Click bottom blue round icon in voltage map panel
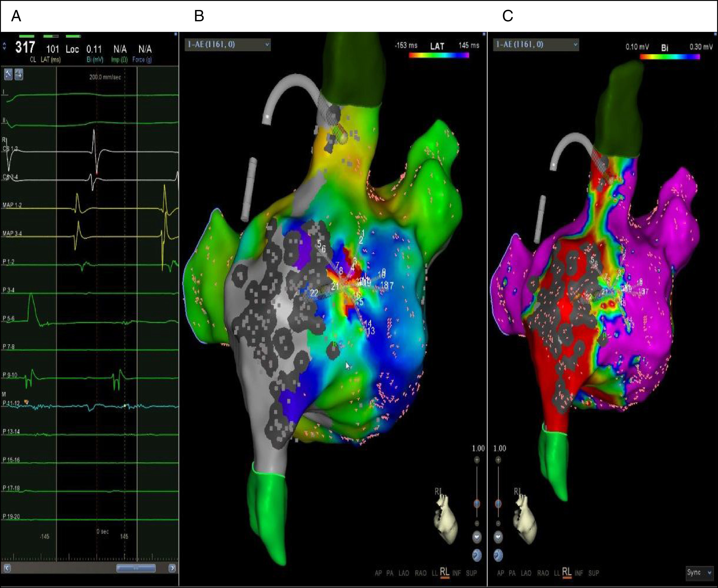The image size is (718, 588). pos(498,555)
